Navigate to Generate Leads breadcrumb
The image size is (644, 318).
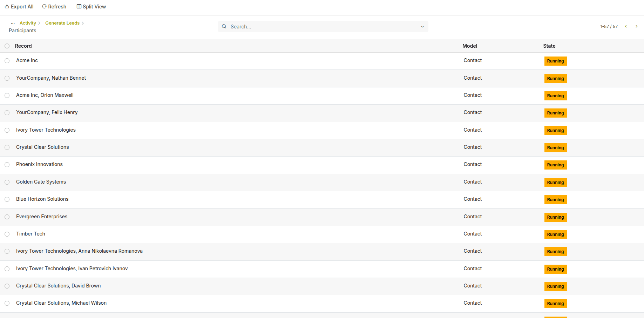pos(62,23)
